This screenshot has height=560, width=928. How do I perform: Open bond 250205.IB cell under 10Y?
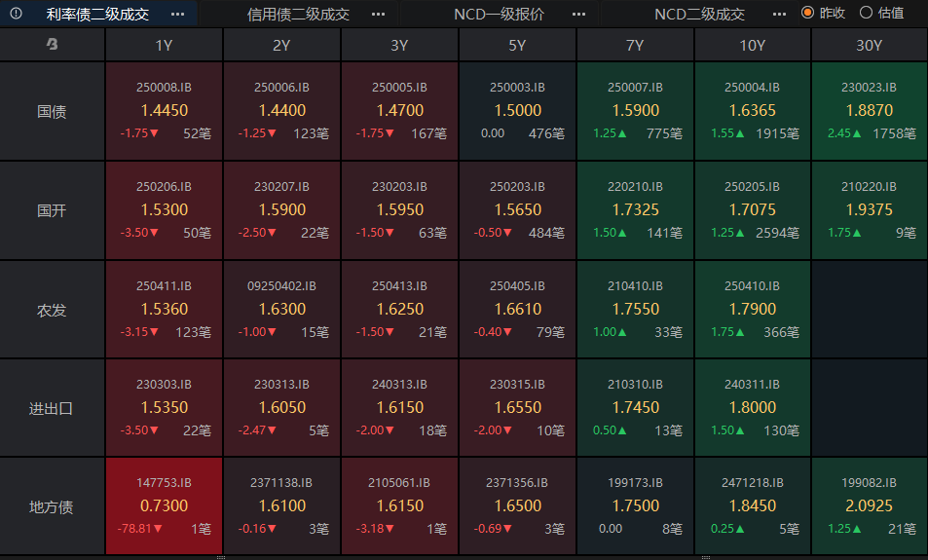752,210
